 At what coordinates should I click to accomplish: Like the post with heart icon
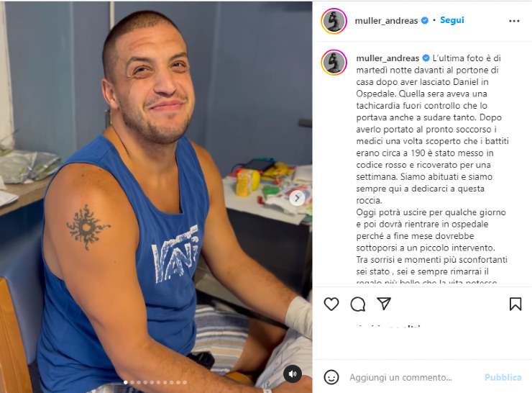[331, 304]
